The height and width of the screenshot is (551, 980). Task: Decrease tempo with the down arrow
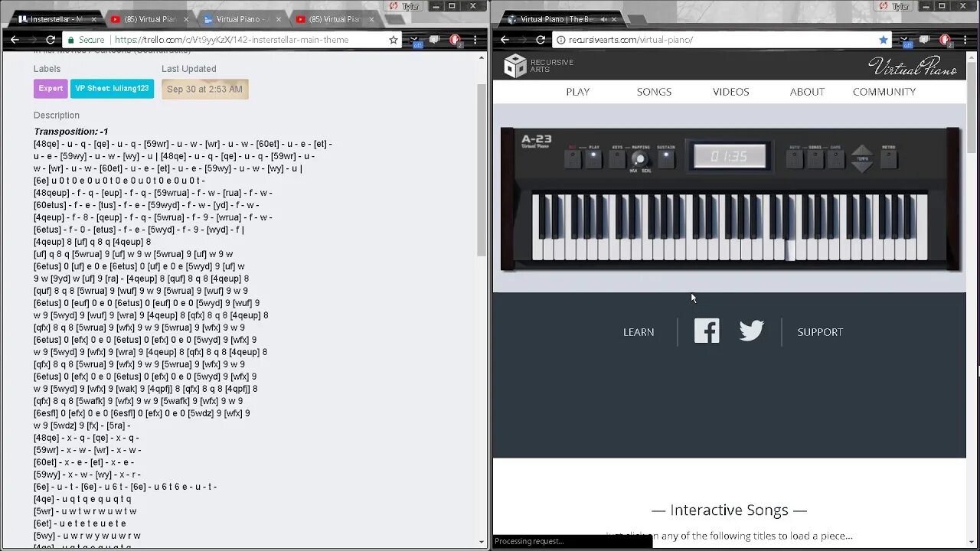(x=862, y=167)
